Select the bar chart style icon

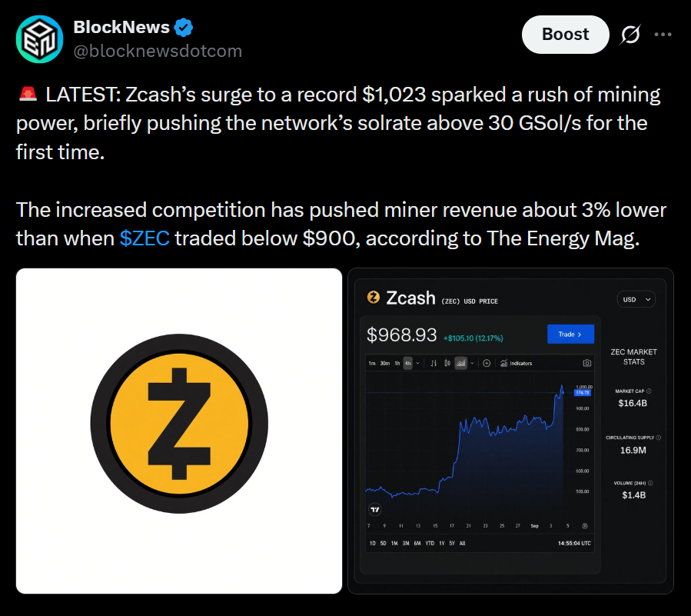(x=434, y=363)
